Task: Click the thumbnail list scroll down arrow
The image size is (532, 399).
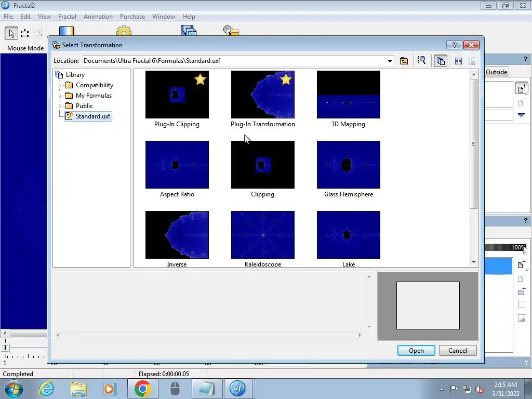Action: [474, 262]
